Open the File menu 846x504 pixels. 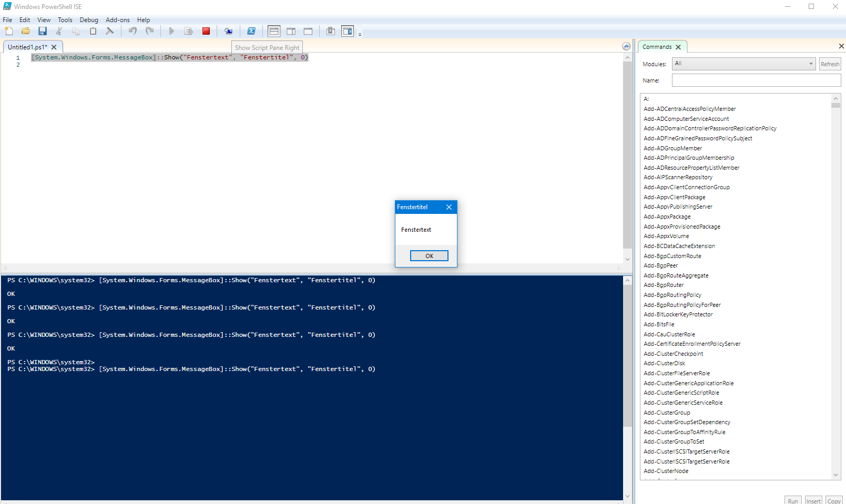(7, 20)
